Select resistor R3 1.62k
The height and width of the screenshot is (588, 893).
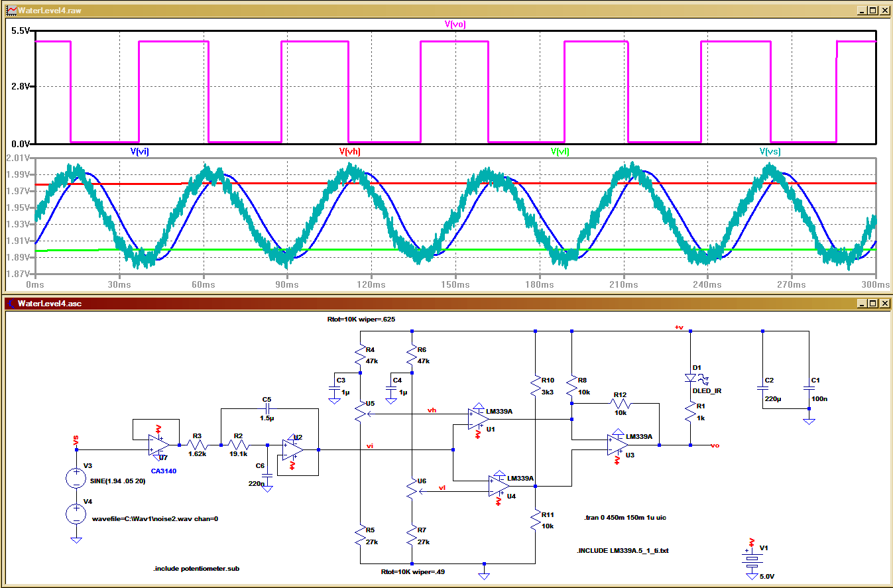(197, 445)
